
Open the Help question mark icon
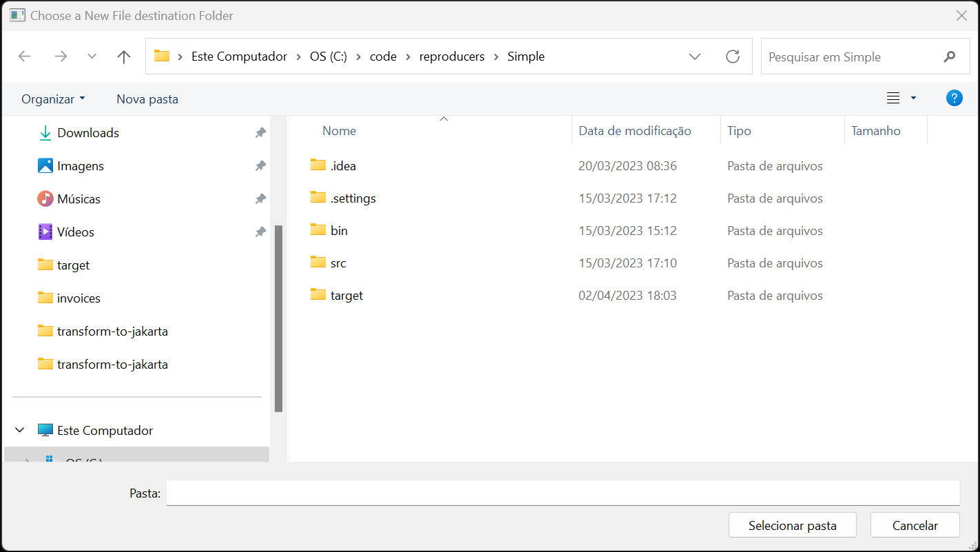[x=954, y=98]
